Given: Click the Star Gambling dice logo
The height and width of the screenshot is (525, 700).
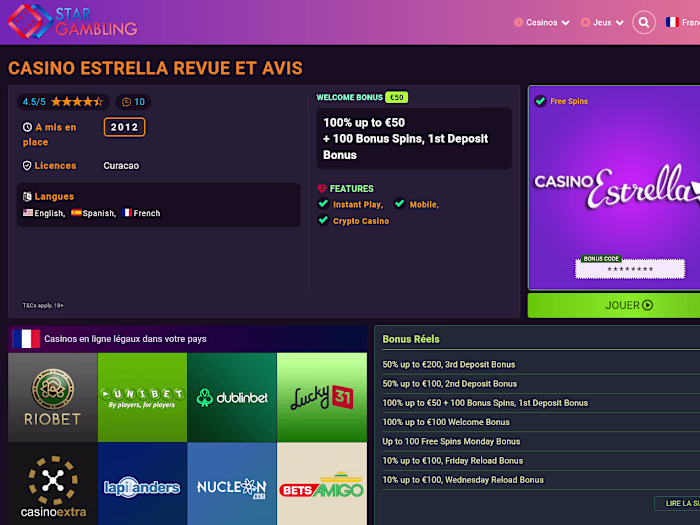Looking at the screenshot, I should click(30, 21).
